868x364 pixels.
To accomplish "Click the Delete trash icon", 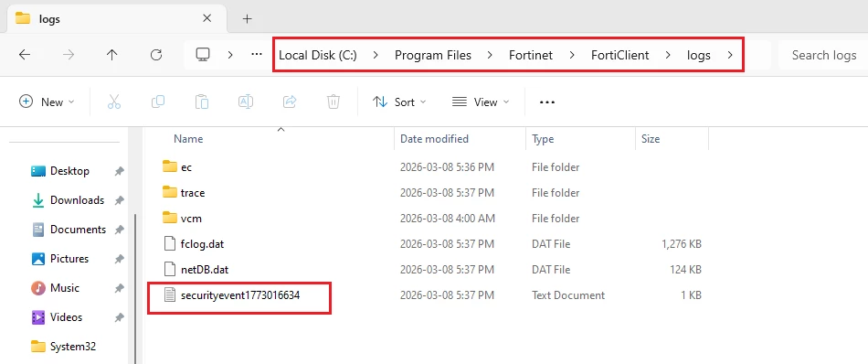I will (333, 102).
